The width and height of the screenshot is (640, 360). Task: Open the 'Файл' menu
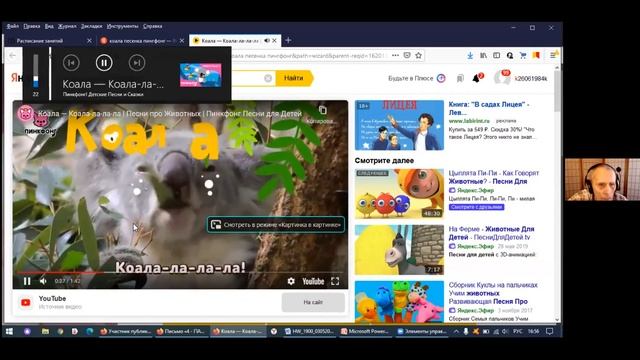[13, 26]
